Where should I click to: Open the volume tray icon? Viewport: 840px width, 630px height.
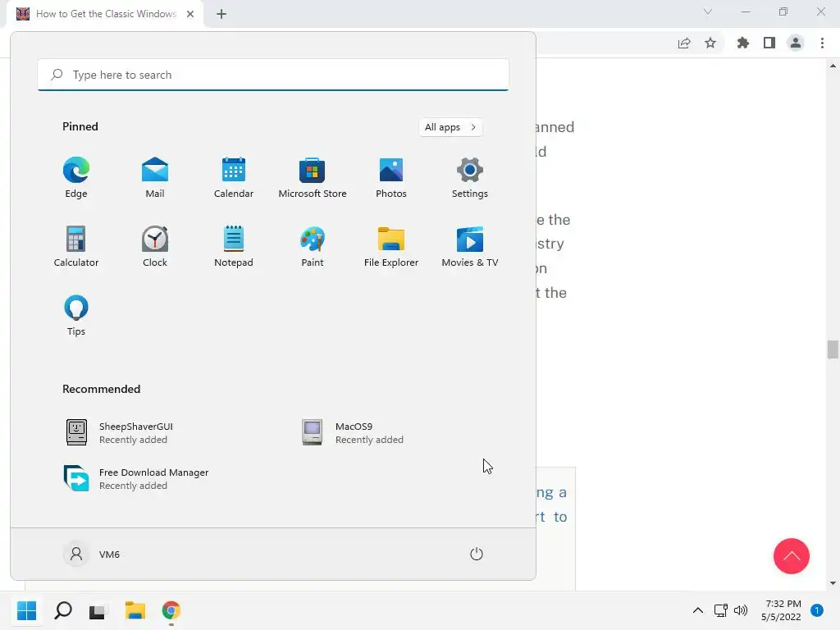tap(741, 610)
